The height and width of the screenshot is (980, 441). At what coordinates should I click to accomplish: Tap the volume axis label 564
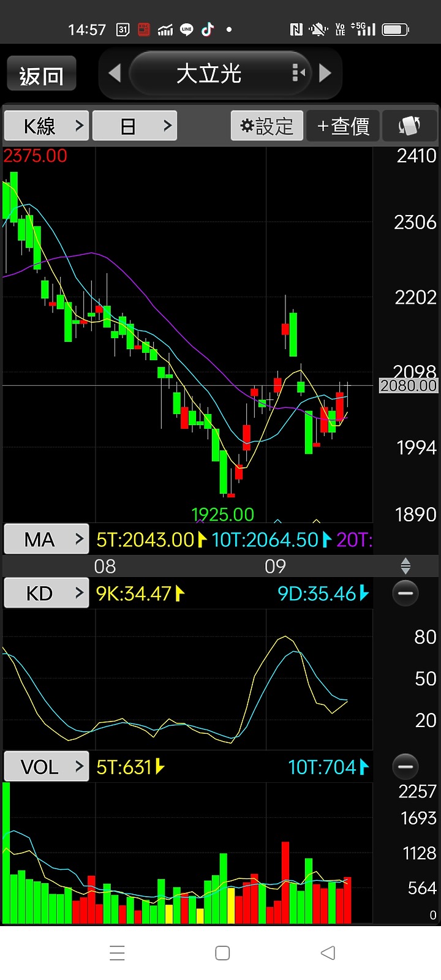coord(422,888)
